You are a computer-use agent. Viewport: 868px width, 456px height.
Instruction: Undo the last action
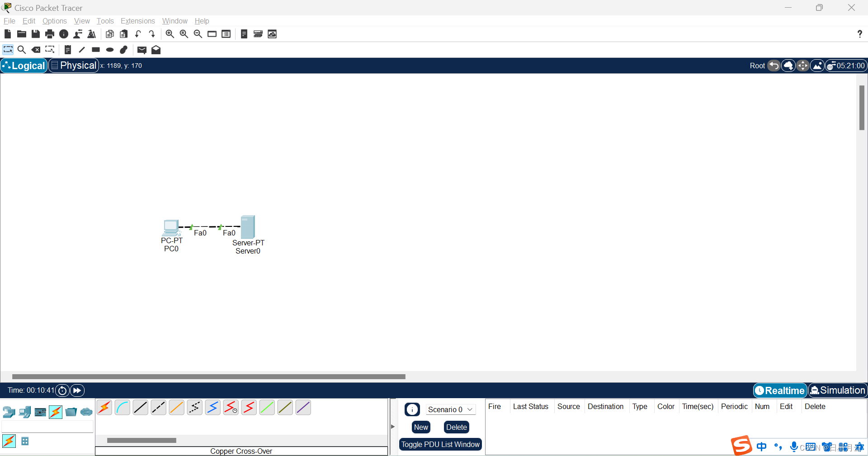coord(138,34)
